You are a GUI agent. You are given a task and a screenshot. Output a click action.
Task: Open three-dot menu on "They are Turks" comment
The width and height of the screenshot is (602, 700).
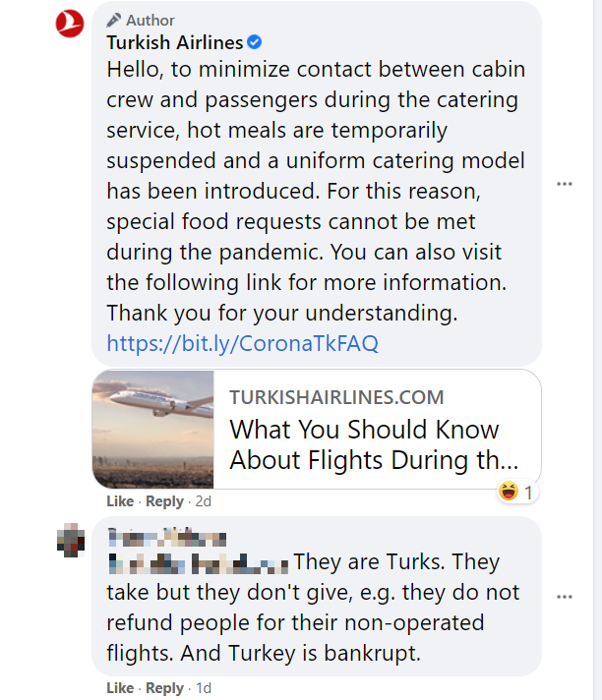(565, 597)
